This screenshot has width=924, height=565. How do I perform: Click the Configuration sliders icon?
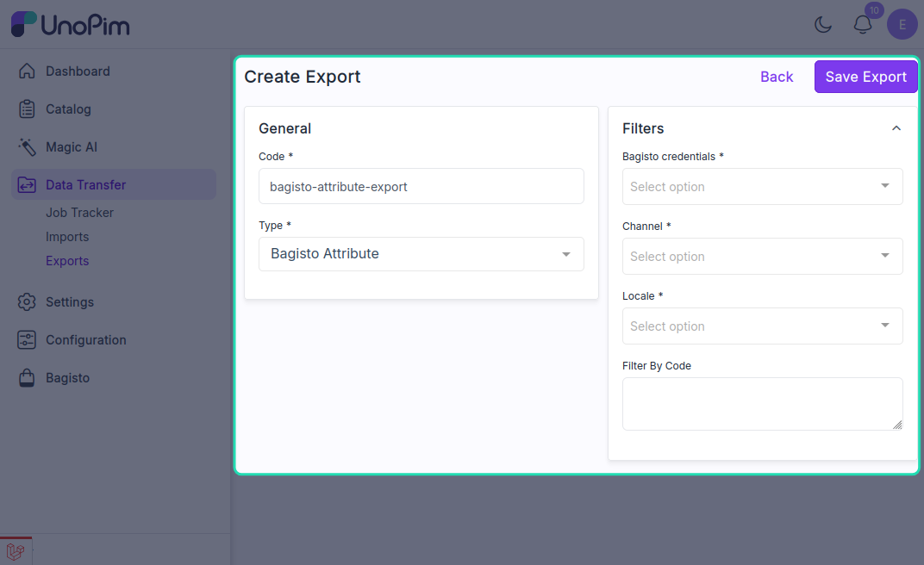[x=27, y=339]
